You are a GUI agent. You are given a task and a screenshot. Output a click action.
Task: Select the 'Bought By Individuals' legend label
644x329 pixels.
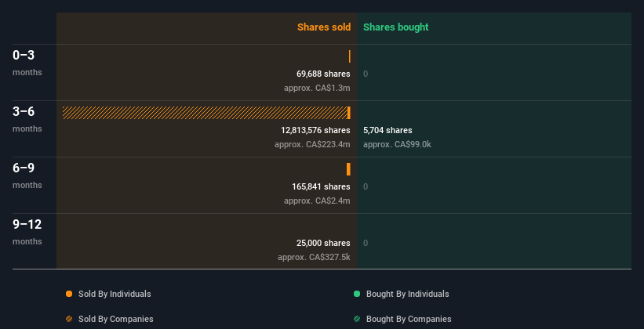[407, 294]
